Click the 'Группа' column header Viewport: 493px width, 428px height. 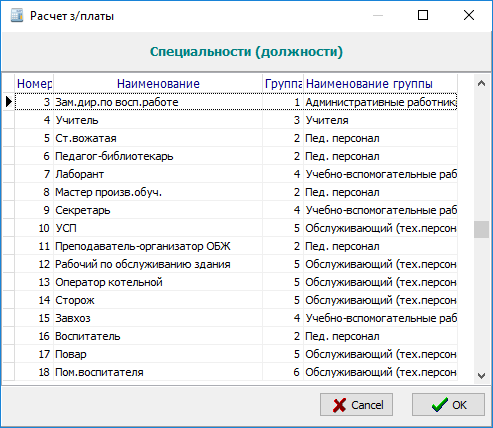[283, 84]
